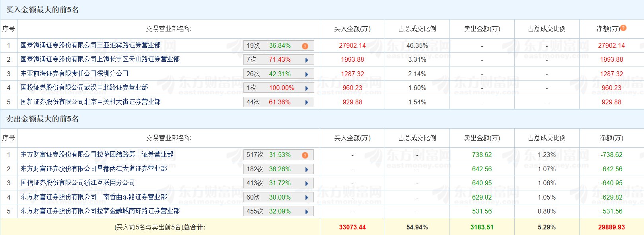Click orange help icon in 拉萨团结路第一证券营业部 row
Viewport: 644px width, 235px height.
tap(305, 155)
